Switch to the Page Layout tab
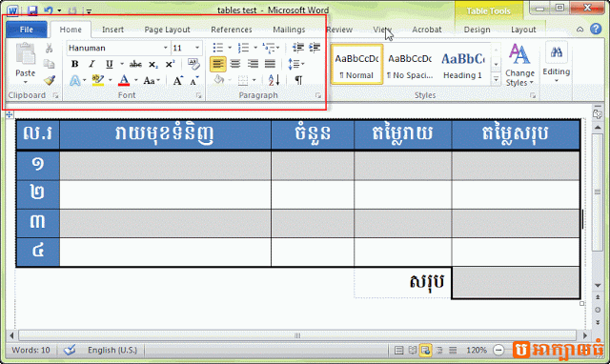This screenshot has height=364, width=610. tap(168, 30)
